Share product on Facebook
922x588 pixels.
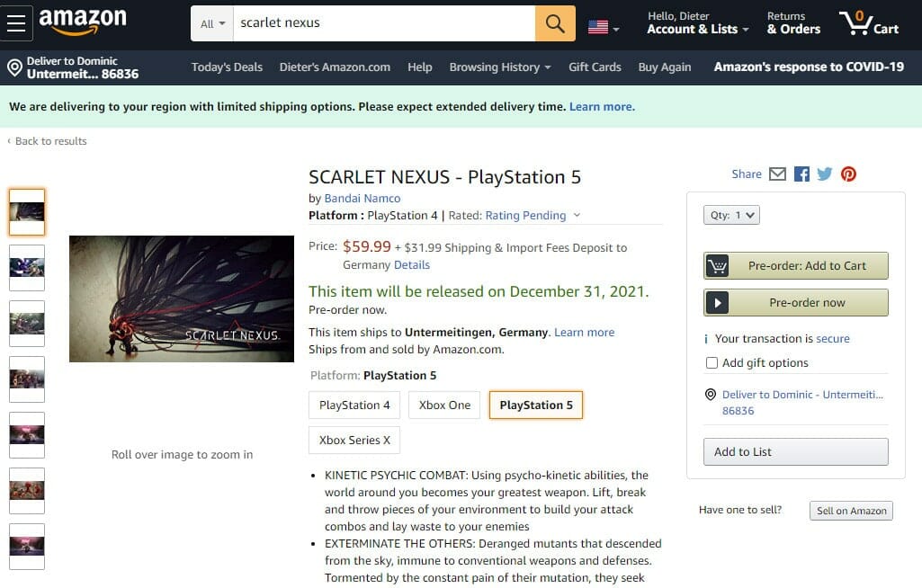(x=801, y=174)
